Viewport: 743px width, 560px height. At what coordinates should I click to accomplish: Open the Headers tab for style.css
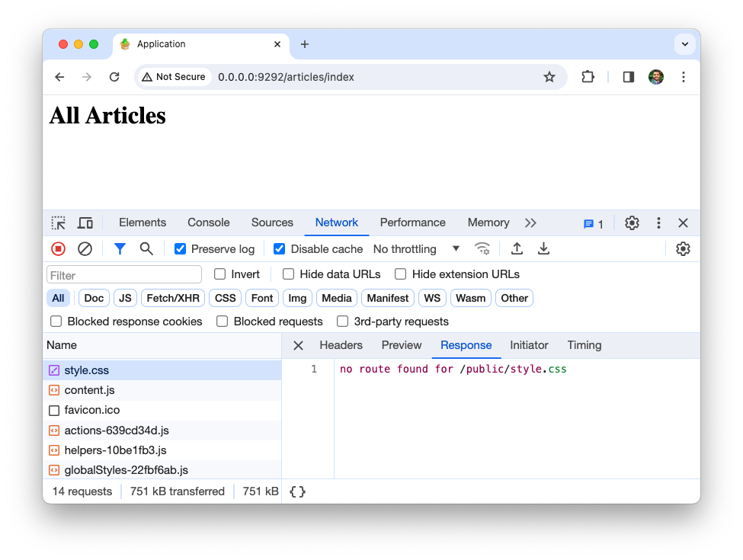(x=341, y=345)
